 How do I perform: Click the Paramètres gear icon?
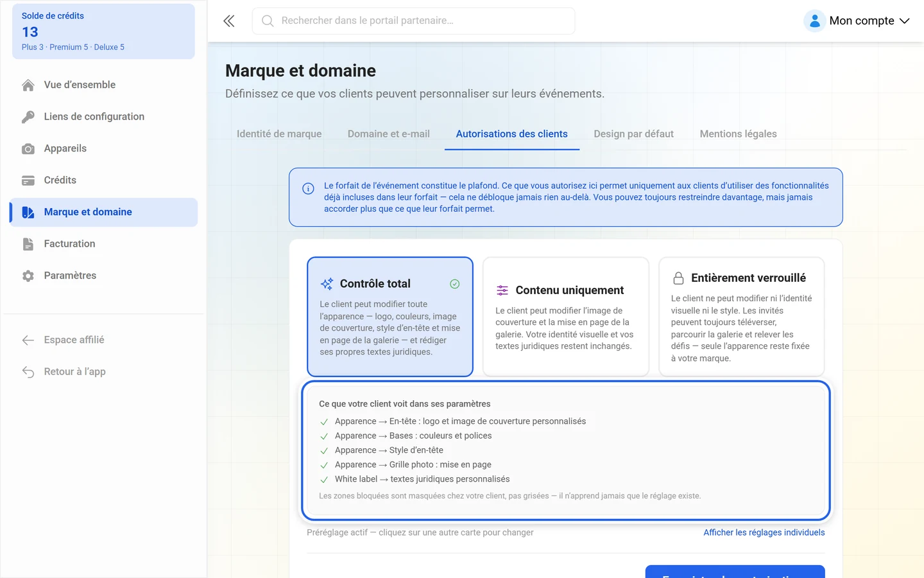click(x=28, y=276)
